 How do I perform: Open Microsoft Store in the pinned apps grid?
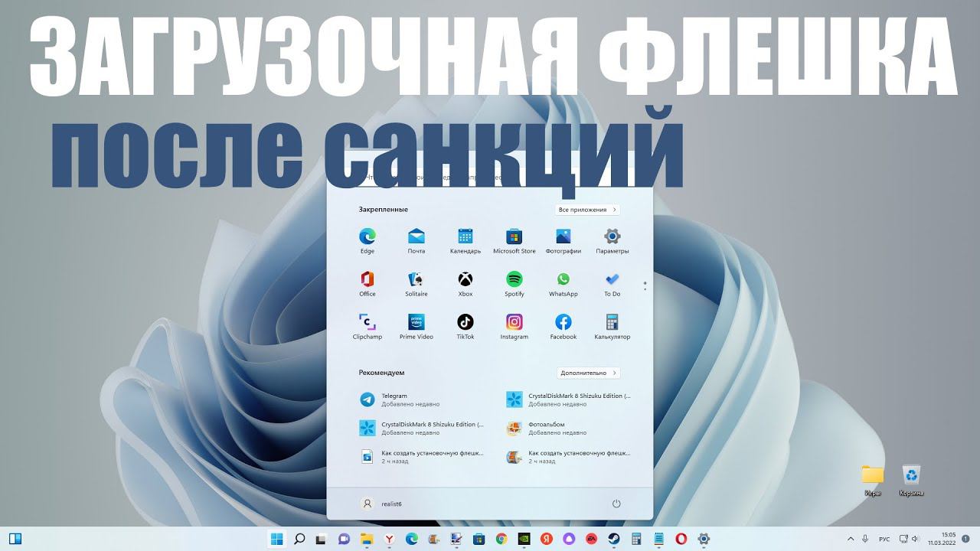[x=514, y=240]
